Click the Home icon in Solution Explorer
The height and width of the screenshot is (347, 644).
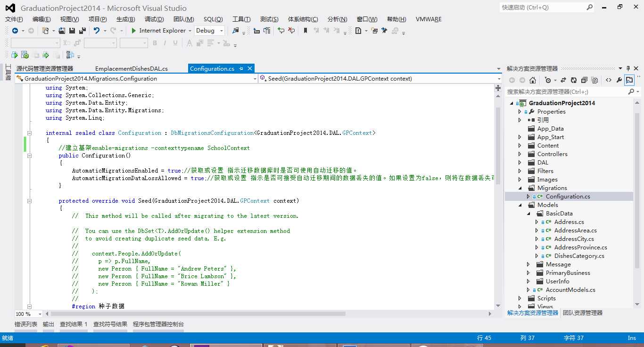click(x=533, y=80)
